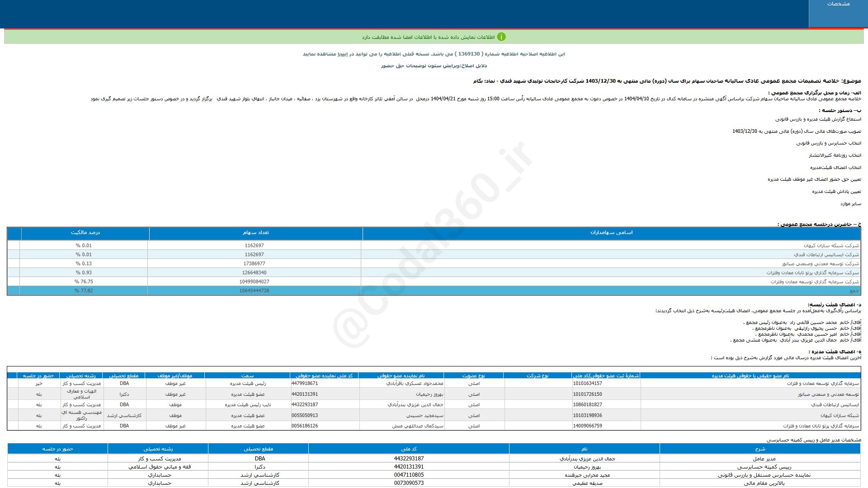Click national code 4479918671

[305, 383]
